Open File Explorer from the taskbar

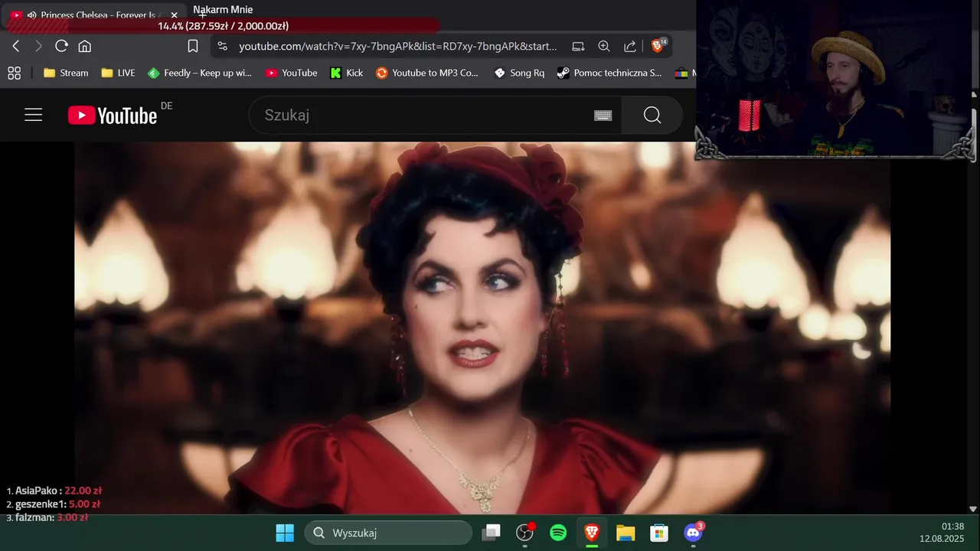pos(626,533)
